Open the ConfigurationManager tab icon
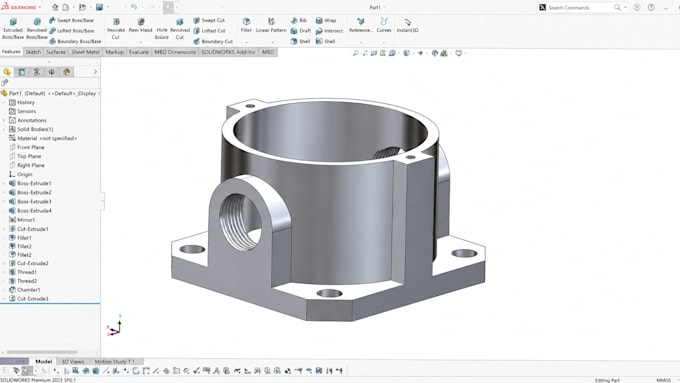Viewport: 680px width, 383px height. tap(37, 72)
